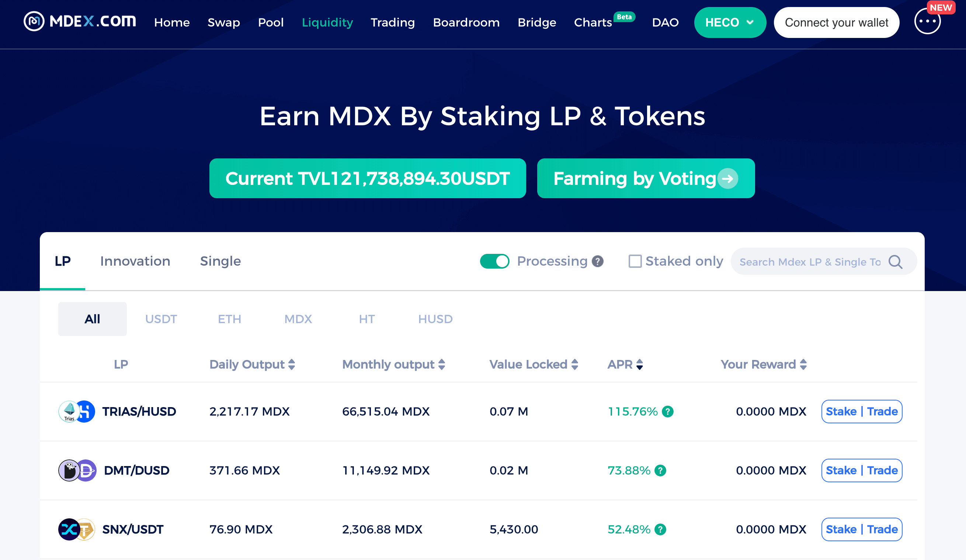
Task: Switch to the Innovation tab
Action: coord(135,261)
